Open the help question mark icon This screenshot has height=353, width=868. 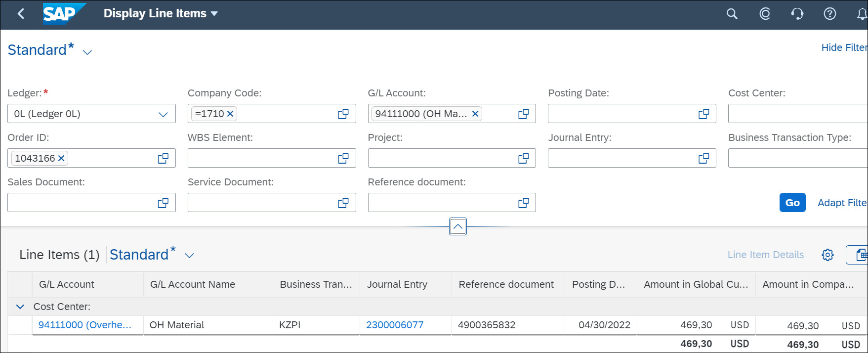click(829, 14)
